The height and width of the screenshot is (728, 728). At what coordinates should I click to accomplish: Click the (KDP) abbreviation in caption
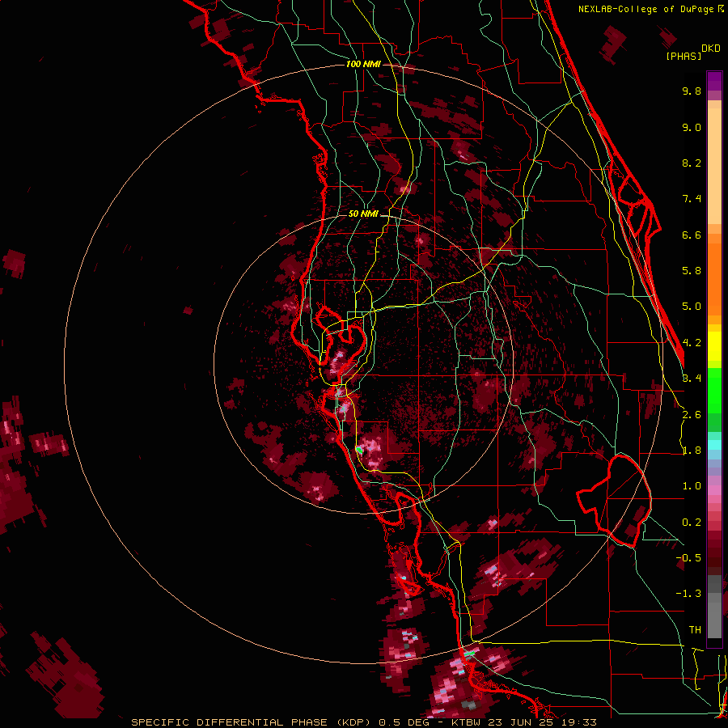(x=353, y=722)
